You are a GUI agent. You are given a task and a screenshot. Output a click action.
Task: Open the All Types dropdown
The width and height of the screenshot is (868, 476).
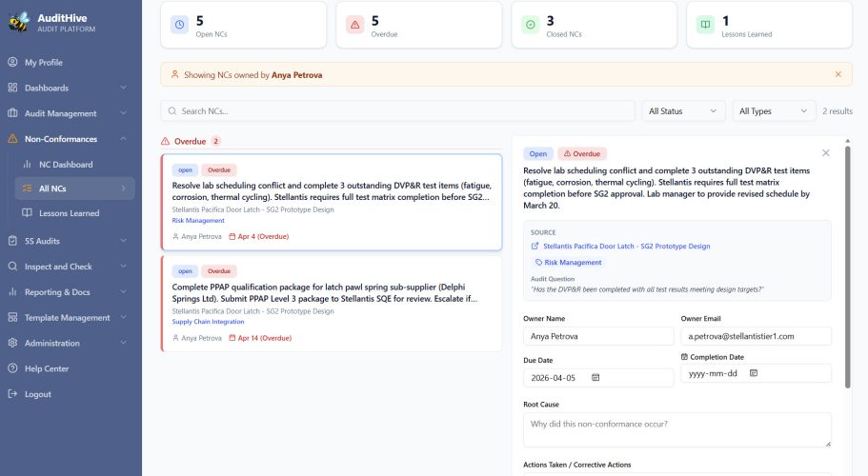coord(774,111)
